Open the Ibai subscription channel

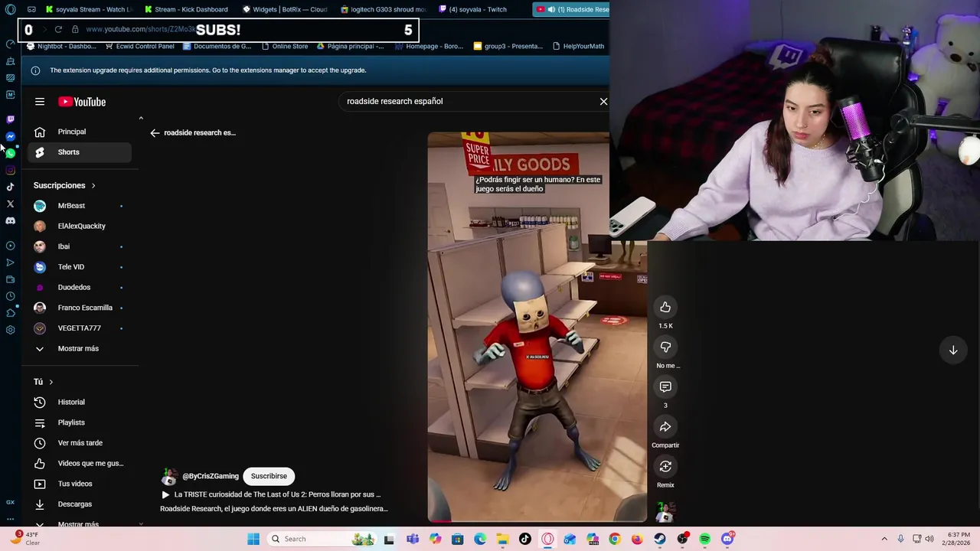point(80,246)
